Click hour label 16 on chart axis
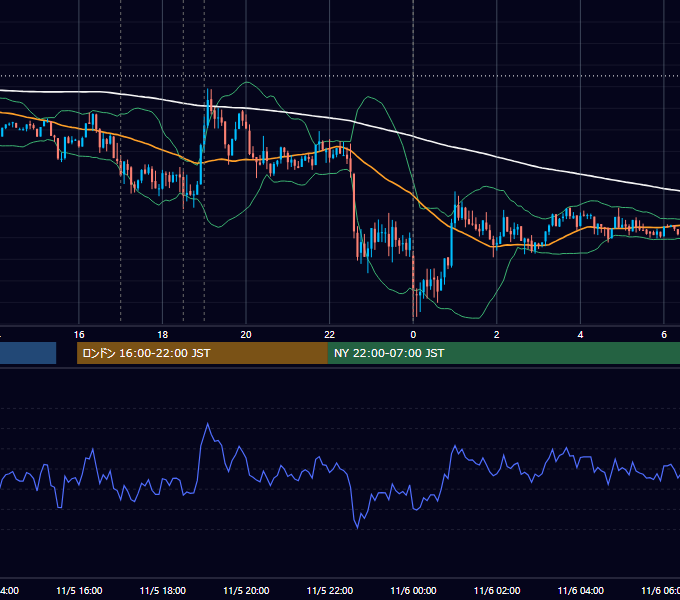Viewport: 680px width, 600px height. [79, 334]
